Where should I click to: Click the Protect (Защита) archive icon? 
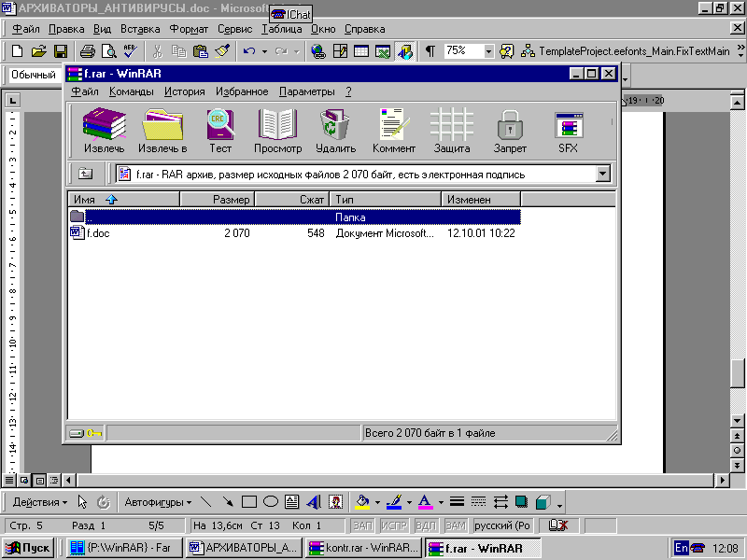(452, 131)
